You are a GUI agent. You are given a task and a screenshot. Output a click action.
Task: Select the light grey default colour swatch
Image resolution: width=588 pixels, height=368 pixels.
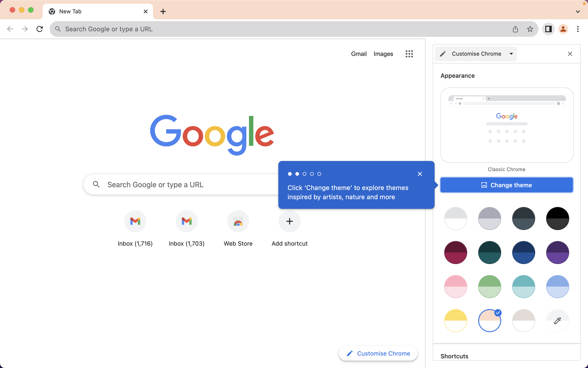[455, 218]
